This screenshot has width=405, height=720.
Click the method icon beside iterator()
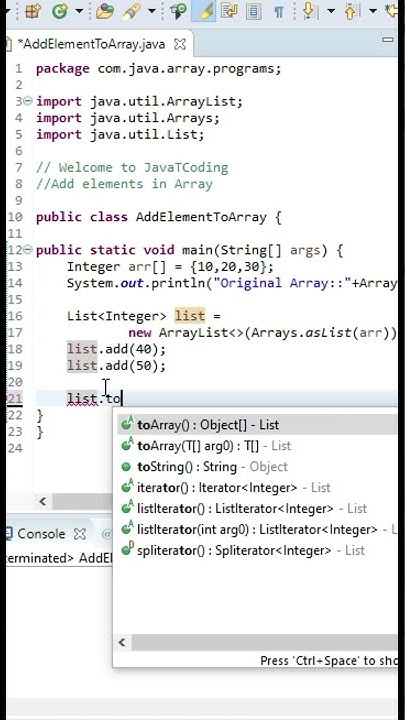[x=127, y=486]
